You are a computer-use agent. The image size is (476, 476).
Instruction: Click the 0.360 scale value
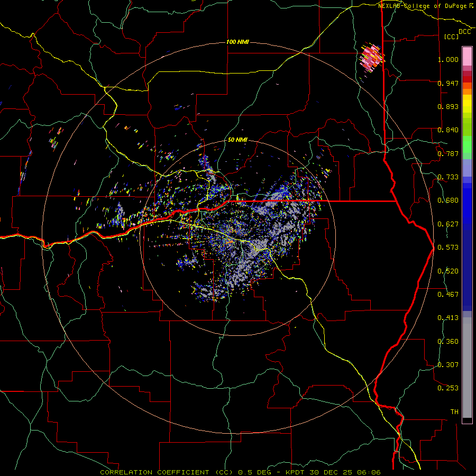[x=448, y=342]
